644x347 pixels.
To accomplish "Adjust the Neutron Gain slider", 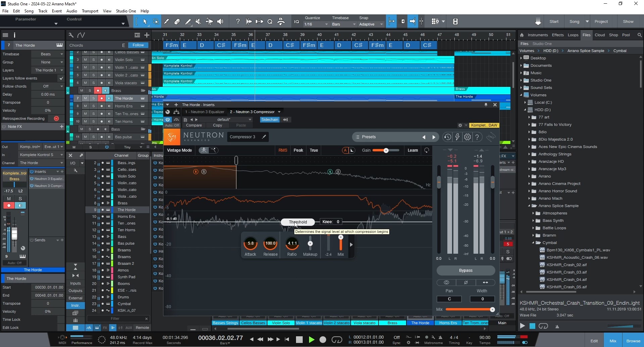I will (x=386, y=150).
